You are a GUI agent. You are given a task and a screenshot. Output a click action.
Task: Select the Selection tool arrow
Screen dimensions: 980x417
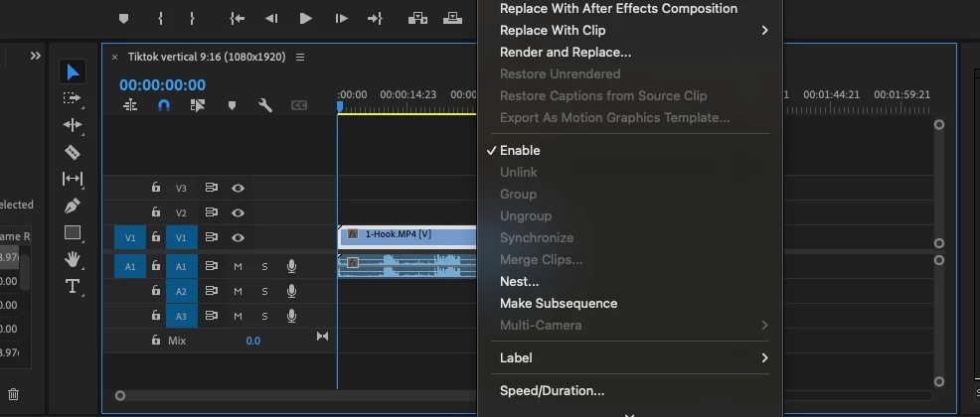[x=73, y=71]
